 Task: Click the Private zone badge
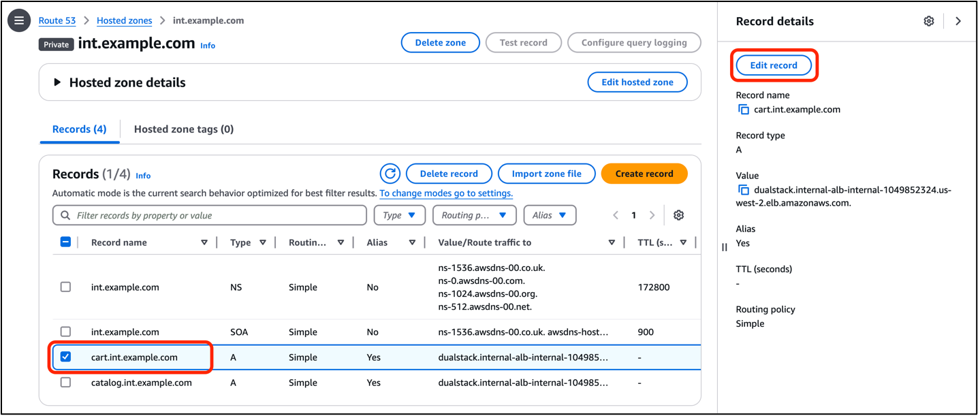[x=57, y=44]
